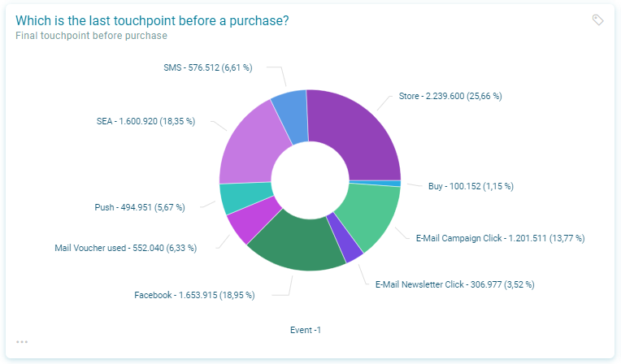Select the SMS donut segment
Screen dimensions: 621x364
click(290, 108)
